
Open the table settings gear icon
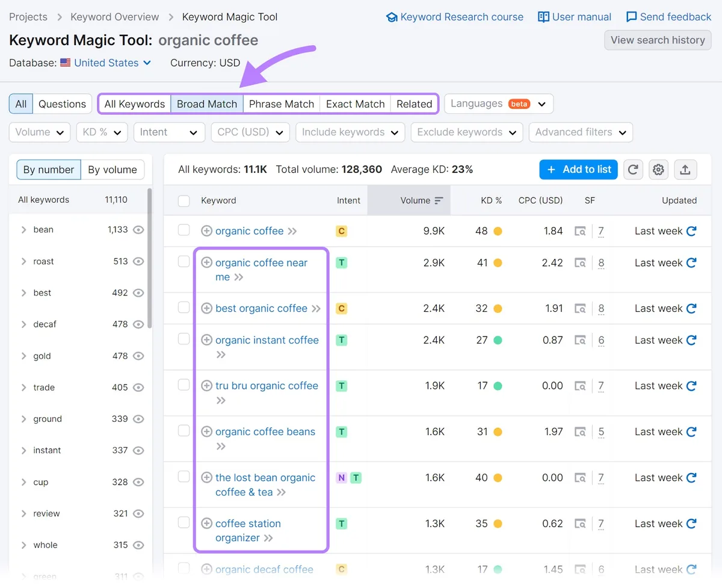coord(659,170)
